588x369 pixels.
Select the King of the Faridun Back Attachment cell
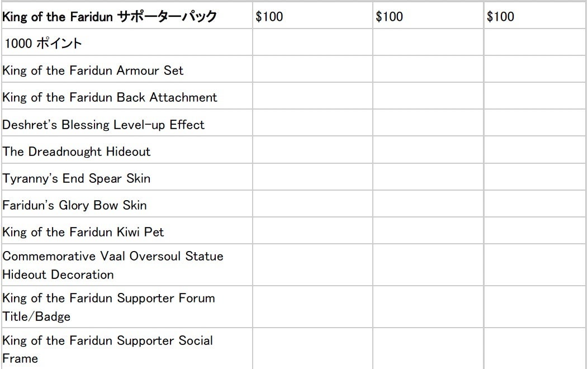coord(110,97)
